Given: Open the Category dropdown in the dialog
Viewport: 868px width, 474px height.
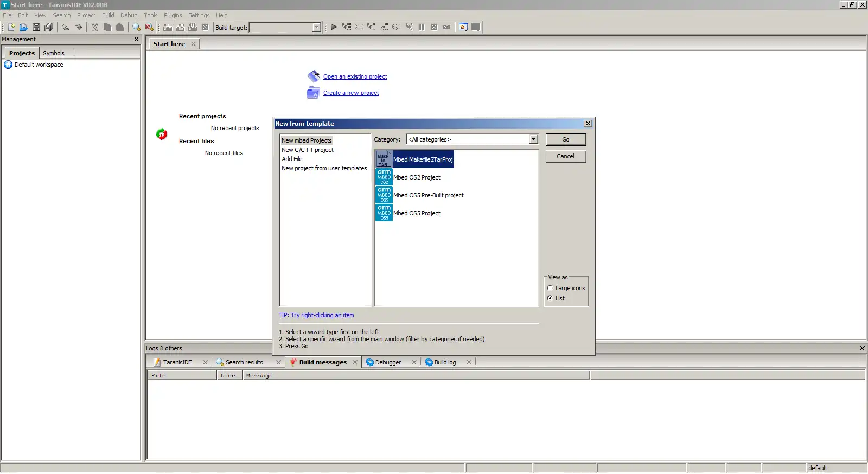Looking at the screenshot, I should (533, 139).
